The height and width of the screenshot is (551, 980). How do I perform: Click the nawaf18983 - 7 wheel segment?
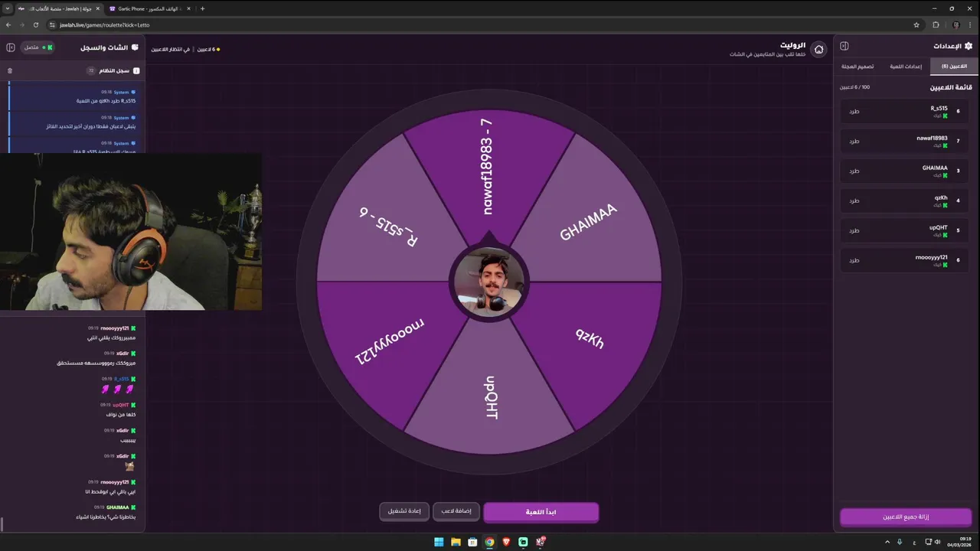coord(488,165)
